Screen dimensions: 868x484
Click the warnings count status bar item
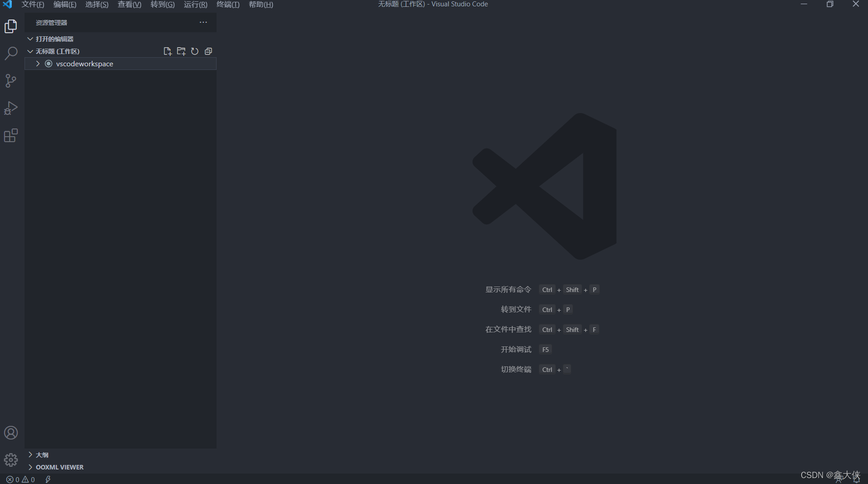click(x=28, y=479)
